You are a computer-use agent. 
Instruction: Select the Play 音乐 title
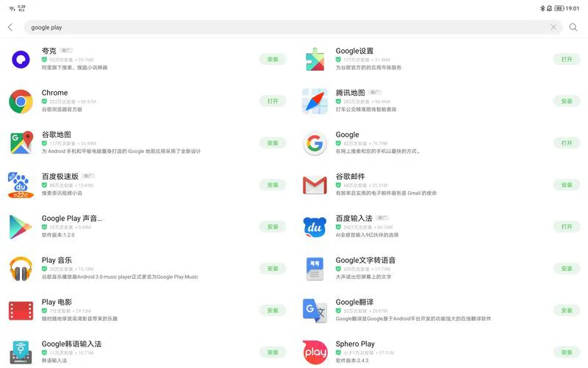tap(57, 261)
